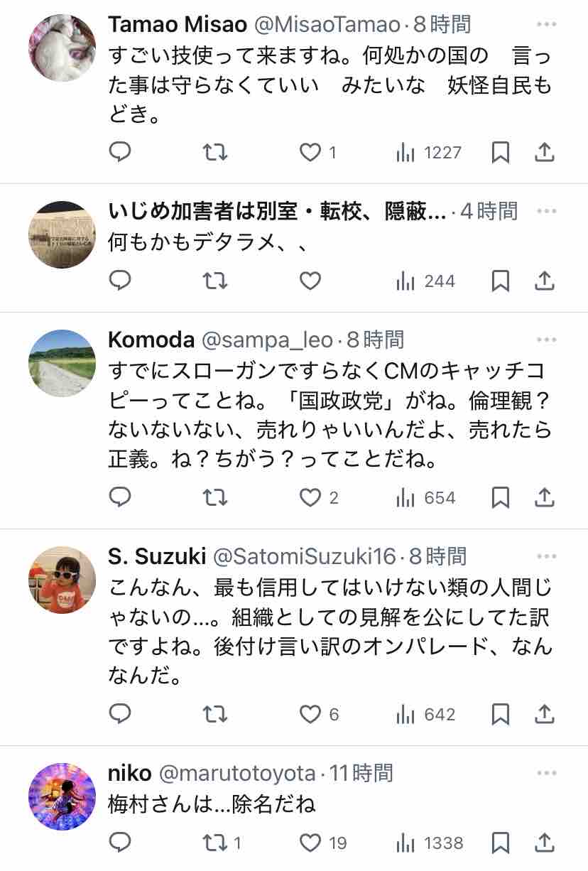588x871 pixels.
Task: Open more options on niko's tweet
Action: coord(546,772)
